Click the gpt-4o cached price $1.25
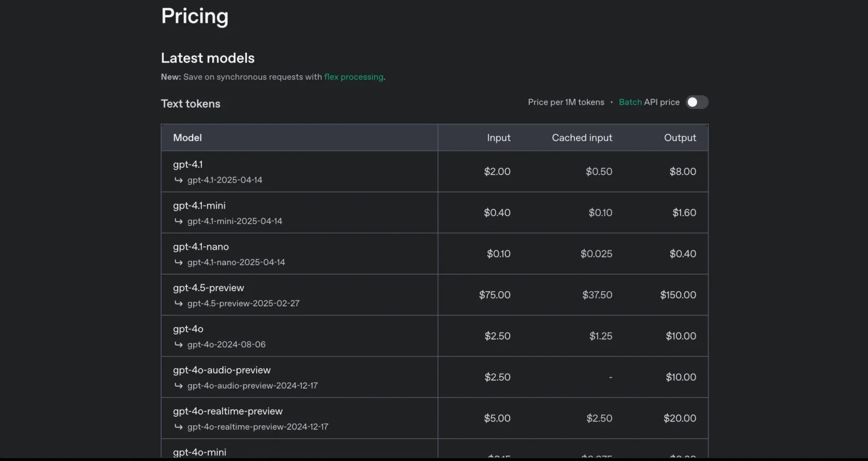Image resolution: width=868 pixels, height=461 pixels. (601, 336)
